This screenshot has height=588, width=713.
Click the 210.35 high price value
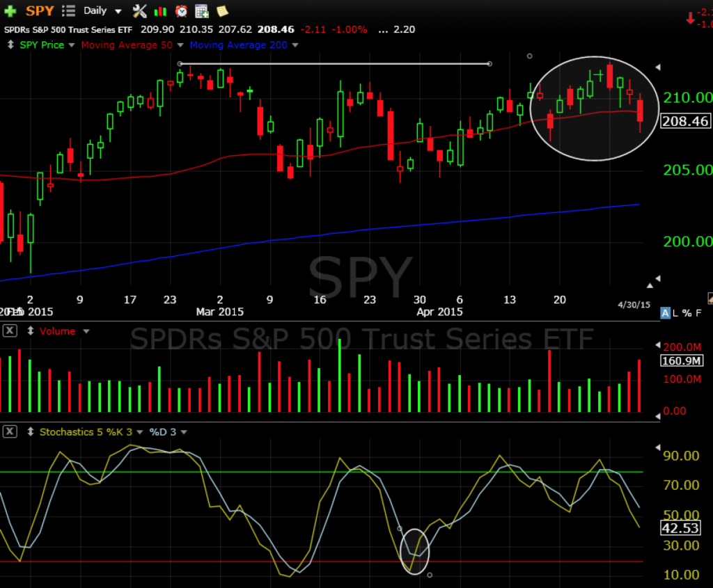point(196,29)
